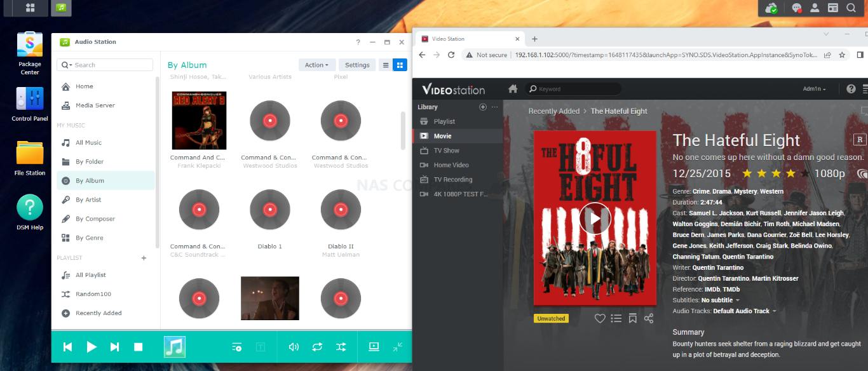Select TV Show library
The height and width of the screenshot is (371, 868).
coord(458,151)
